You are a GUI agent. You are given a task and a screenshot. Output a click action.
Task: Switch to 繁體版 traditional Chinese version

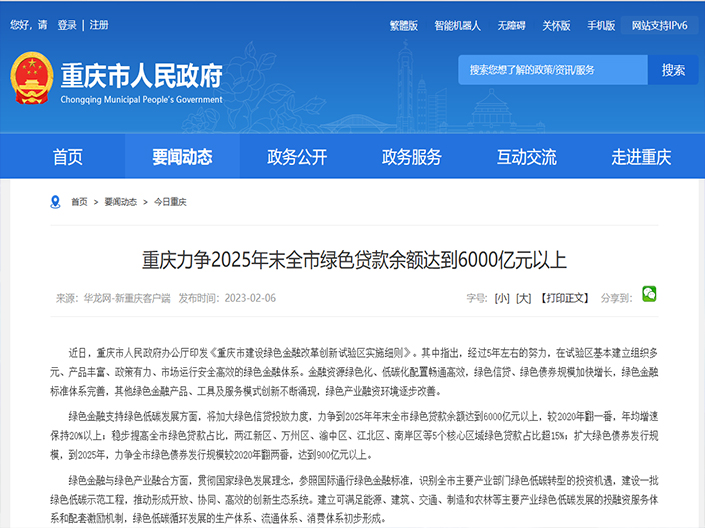(403, 26)
